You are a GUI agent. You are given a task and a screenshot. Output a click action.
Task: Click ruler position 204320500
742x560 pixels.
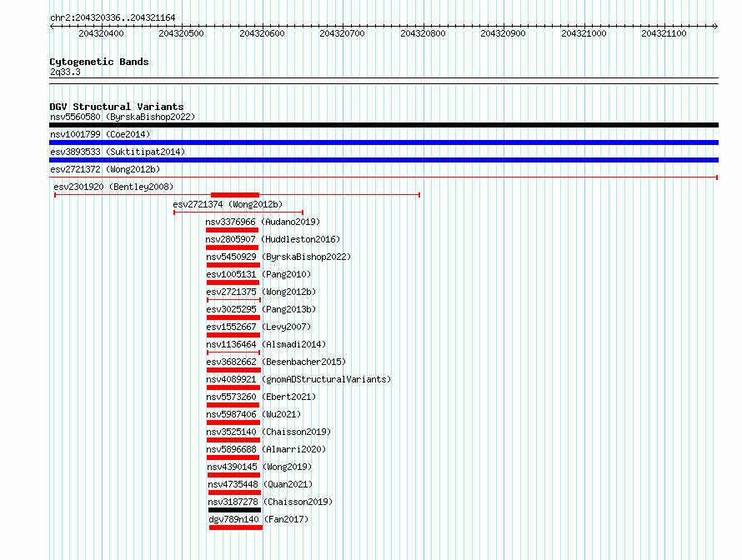click(x=181, y=33)
